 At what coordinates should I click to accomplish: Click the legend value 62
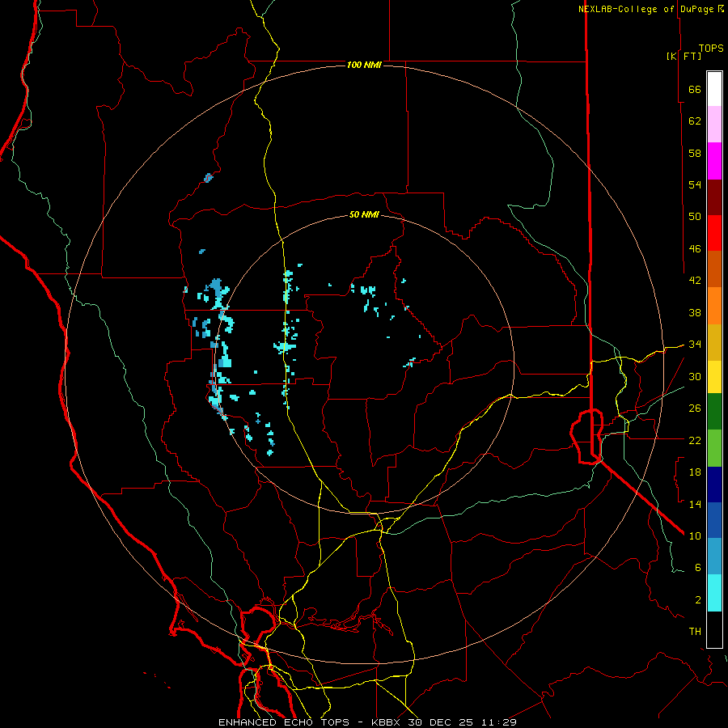pos(695,121)
